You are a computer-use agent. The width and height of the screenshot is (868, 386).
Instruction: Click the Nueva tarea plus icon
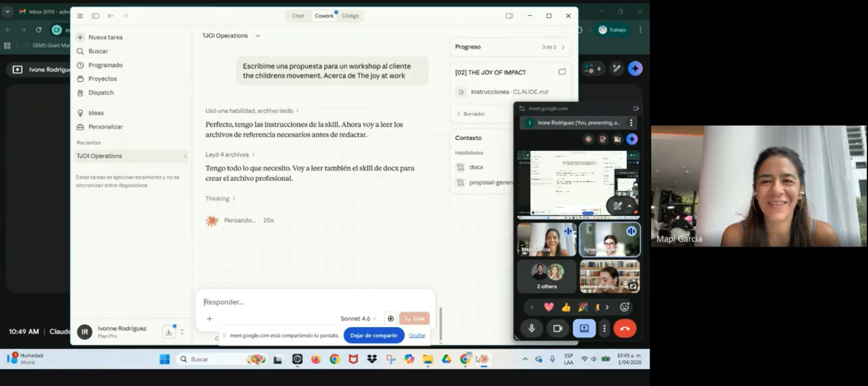80,37
